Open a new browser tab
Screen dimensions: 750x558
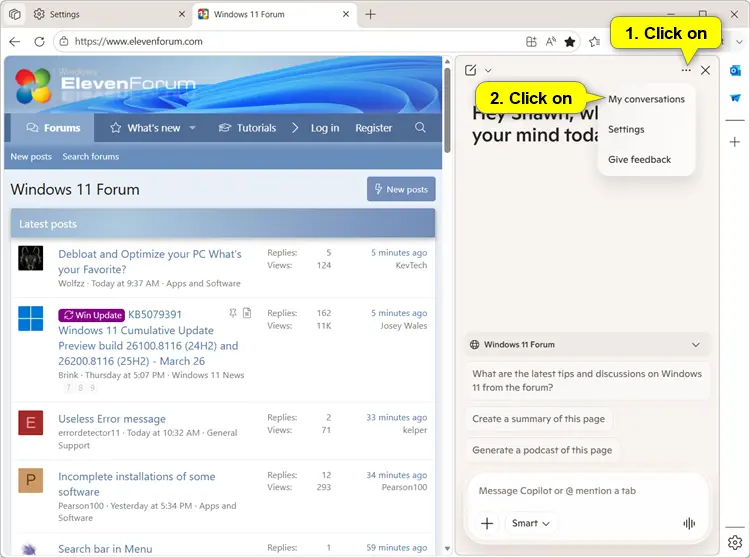click(370, 14)
